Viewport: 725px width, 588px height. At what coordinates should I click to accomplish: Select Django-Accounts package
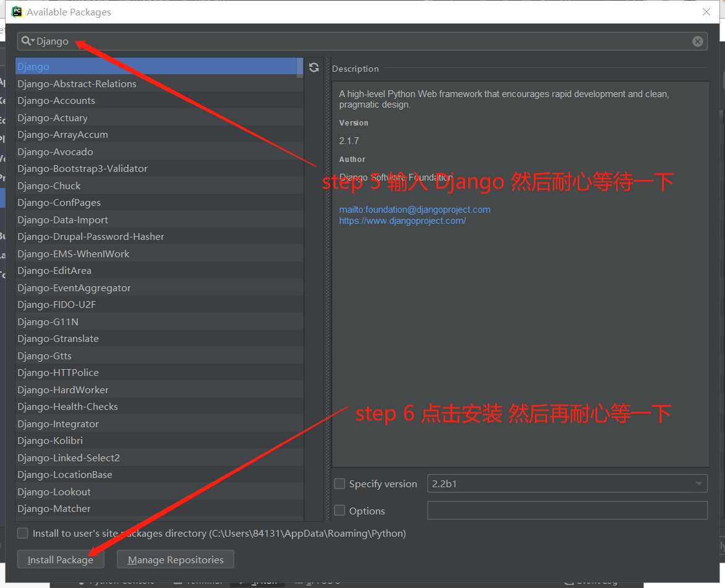pyautogui.click(x=159, y=100)
